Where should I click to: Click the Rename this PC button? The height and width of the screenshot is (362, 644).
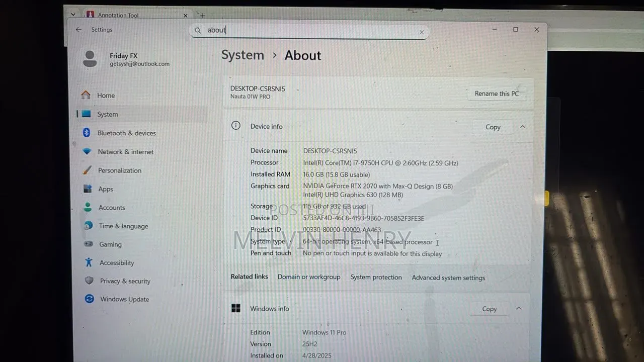[497, 94]
